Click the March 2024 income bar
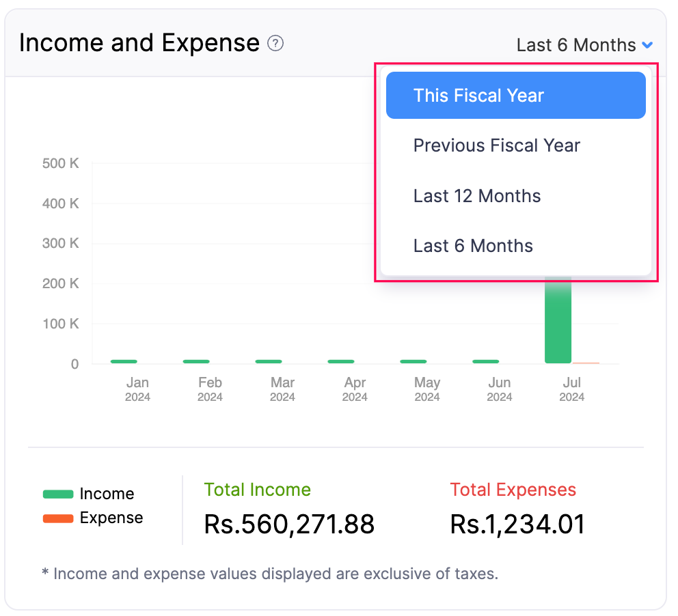The width and height of the screenshot is (678, 616). tap(269, 361)
